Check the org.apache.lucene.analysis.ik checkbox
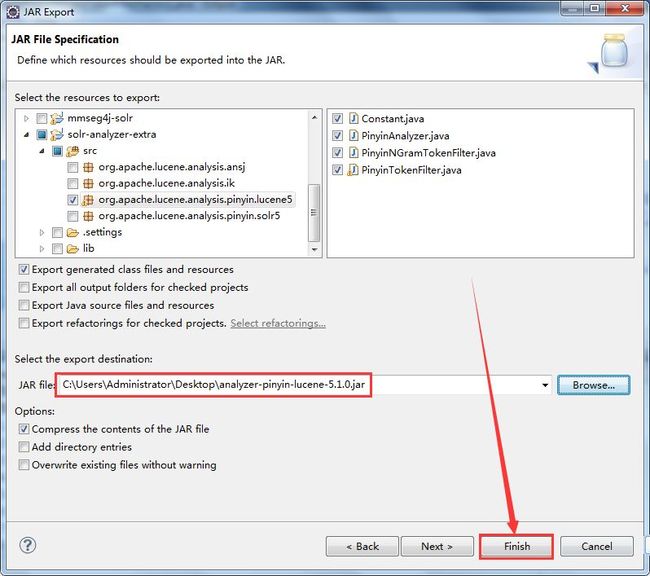Image resolution: width=650 pixels, height=576 pixels. click(73, 183)
